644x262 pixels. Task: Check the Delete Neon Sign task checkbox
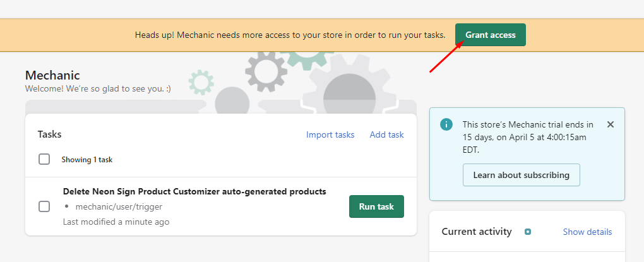click(44, 206)
